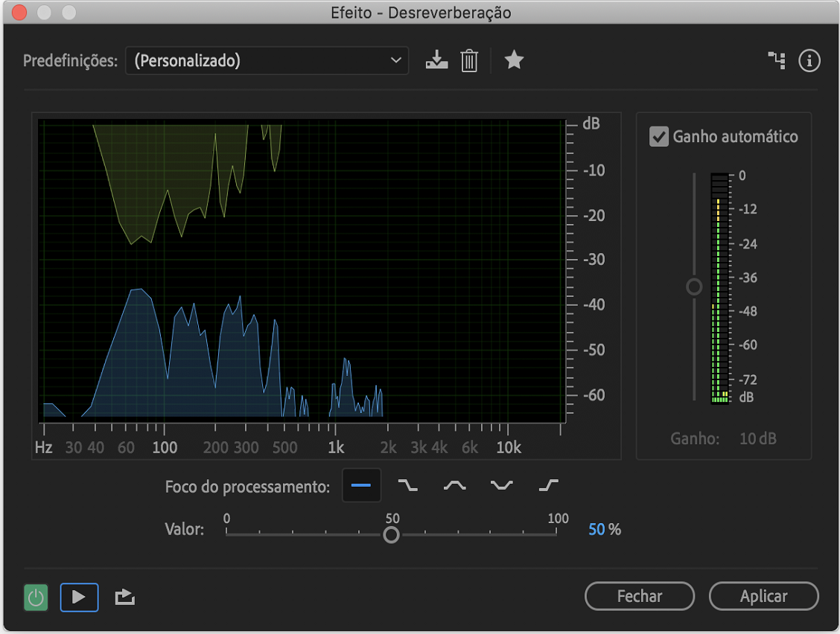
Task: Click the -48 meter scale label
Action: pos(748,311)
